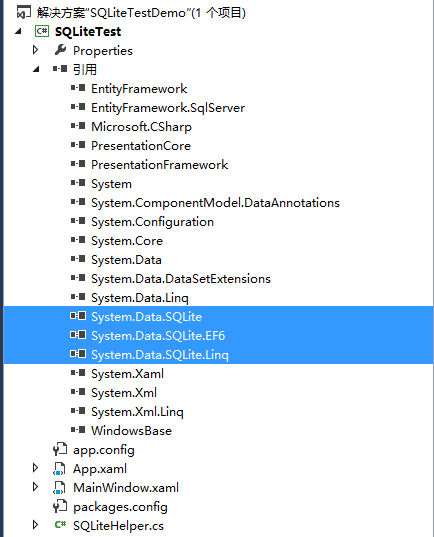This screenshot has height=537, width=434.
Task: Expand the App.xaml node
Action: (35, 468)
